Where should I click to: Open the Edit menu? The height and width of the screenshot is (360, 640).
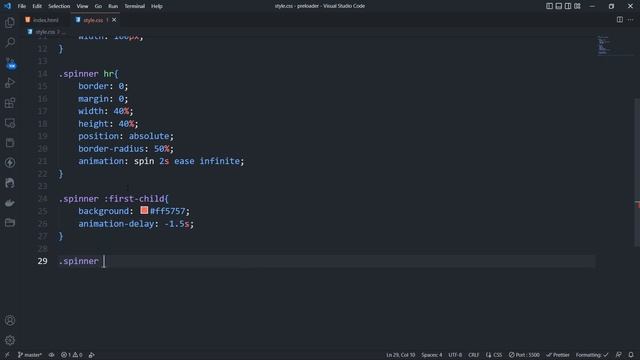click(x=37, y=6)
